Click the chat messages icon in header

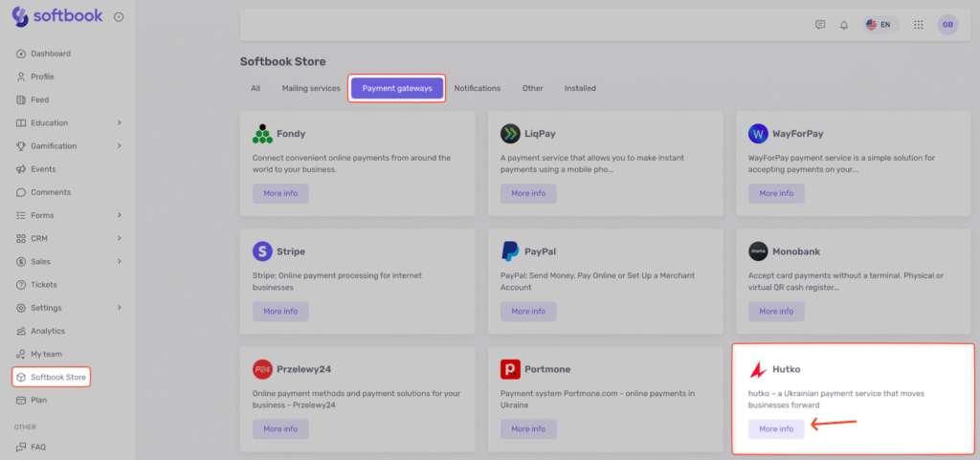pyautogui.click(x=820, y=25)
